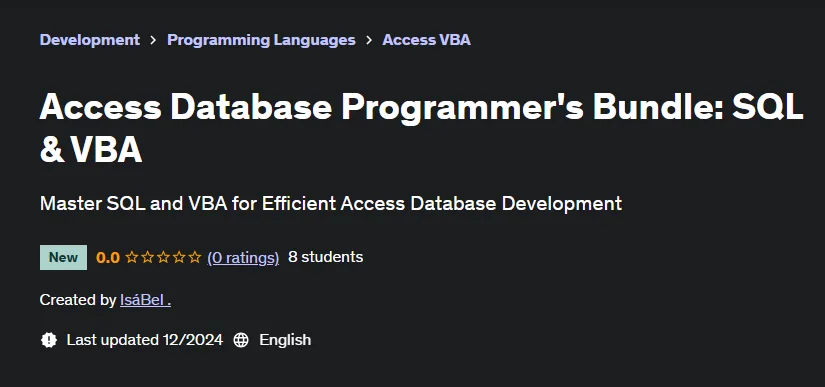Click the New badge

64,258
